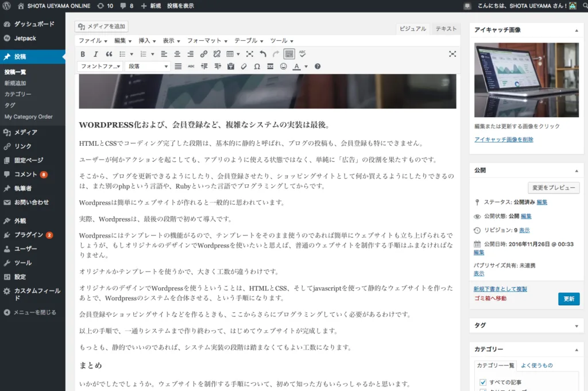The width and height of the screenshot is (588, 391).
Task: Open the ファイル menu
Action: pos(92,41)
